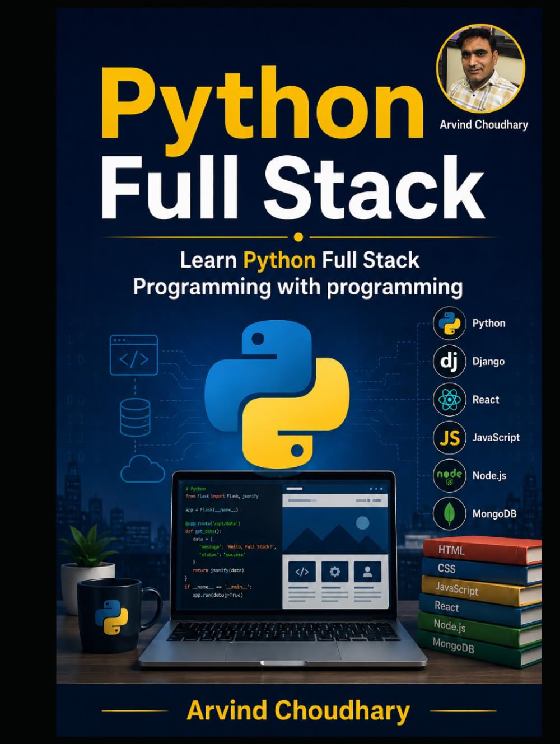Click the "Full Stack" white title
This screenshot has height=744, width=560.
pyautogui.click(x=292, y=188)
